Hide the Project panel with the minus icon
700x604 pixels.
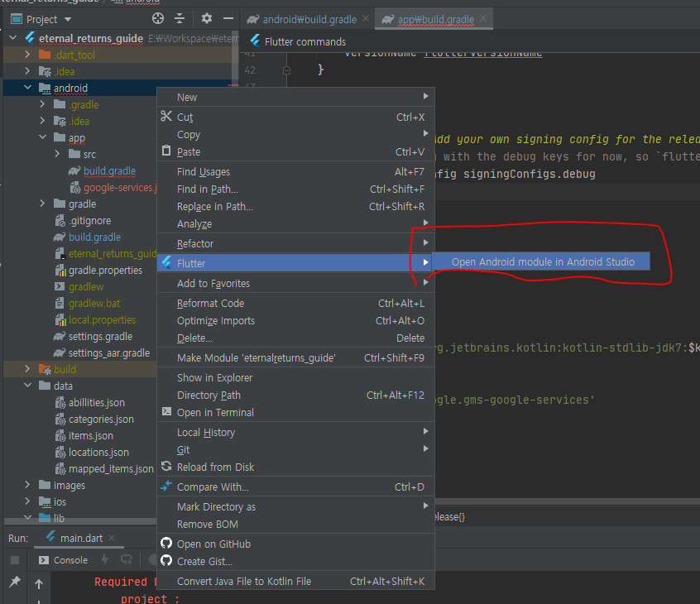pos(228,18)
